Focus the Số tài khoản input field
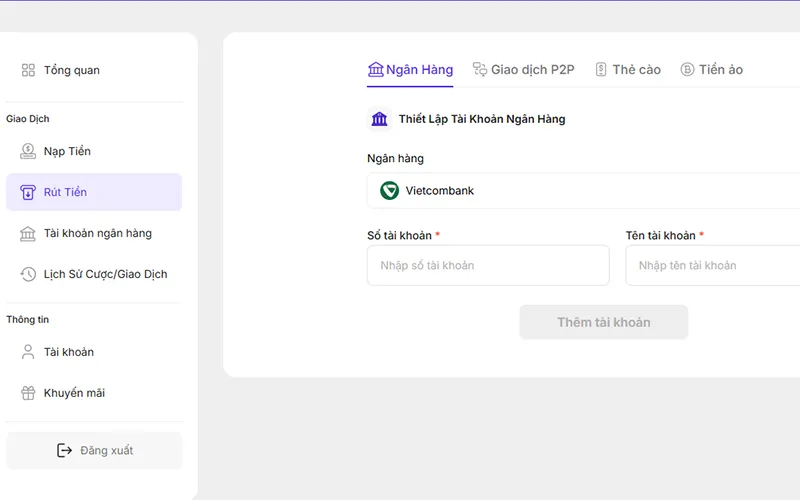The image size is (800, 500). point(488,266)
